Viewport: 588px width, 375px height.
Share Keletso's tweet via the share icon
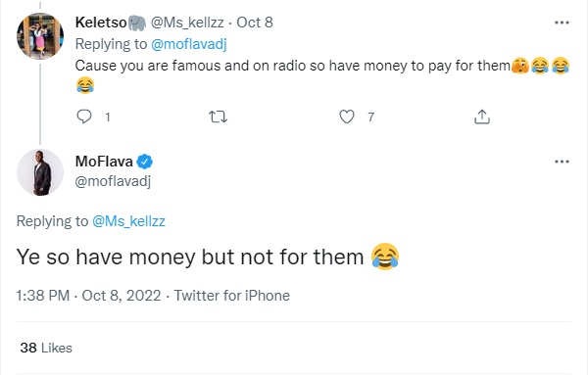(x=482, y=117)
